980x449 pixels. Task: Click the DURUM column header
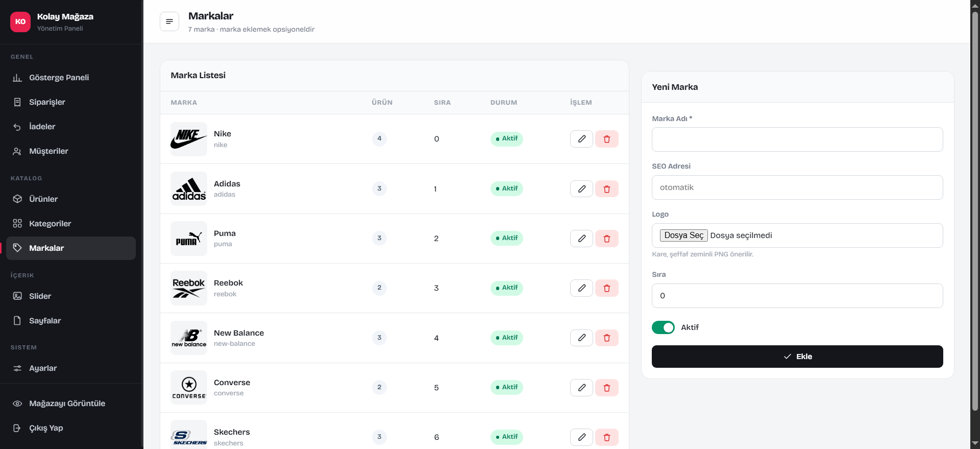coord(504,103)
